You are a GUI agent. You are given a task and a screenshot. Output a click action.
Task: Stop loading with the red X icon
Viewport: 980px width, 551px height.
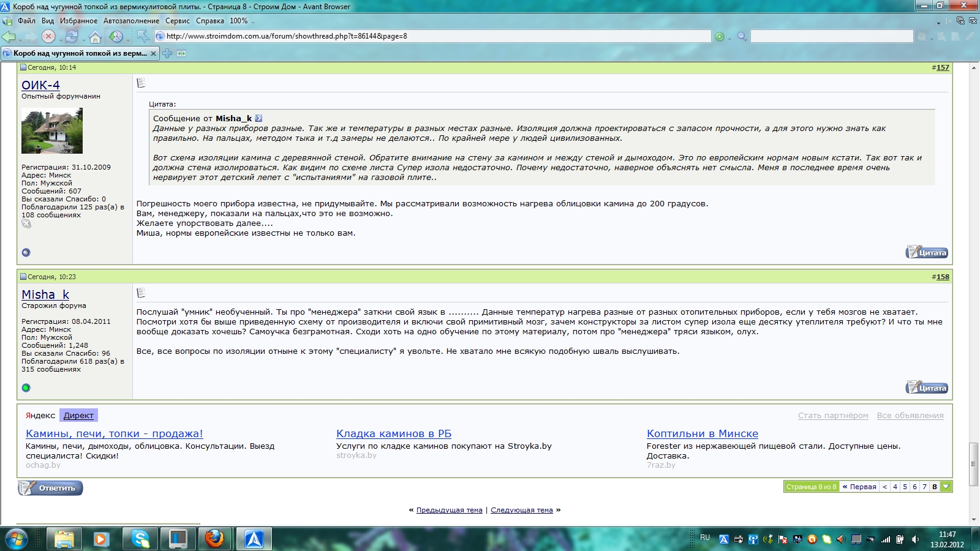coord(48,37)
